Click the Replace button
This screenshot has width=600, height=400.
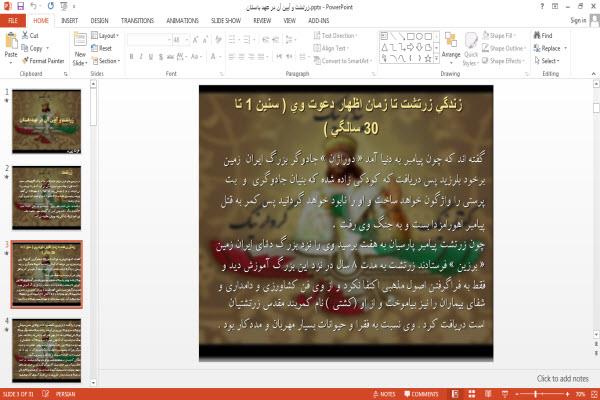[x=550, y=48]
